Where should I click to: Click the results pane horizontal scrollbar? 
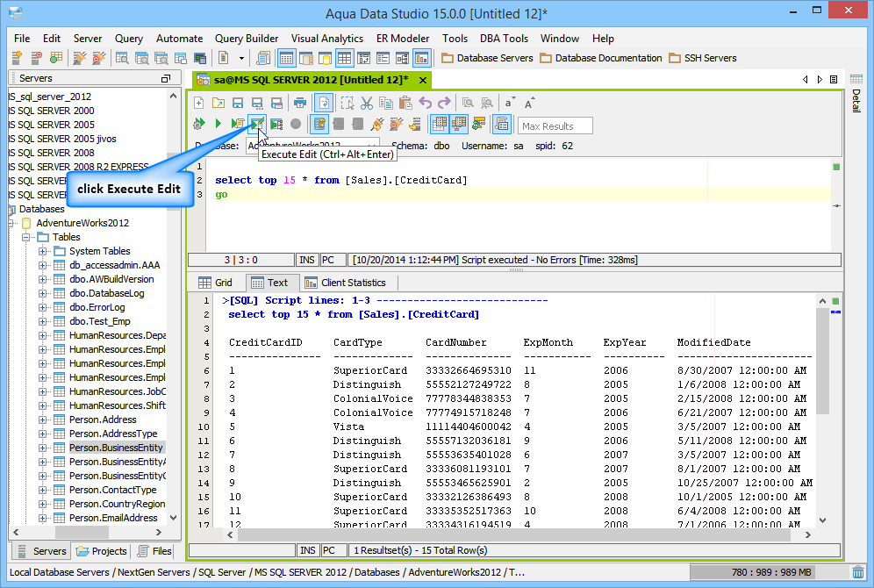pyautogui.click(x=514, y=534)
